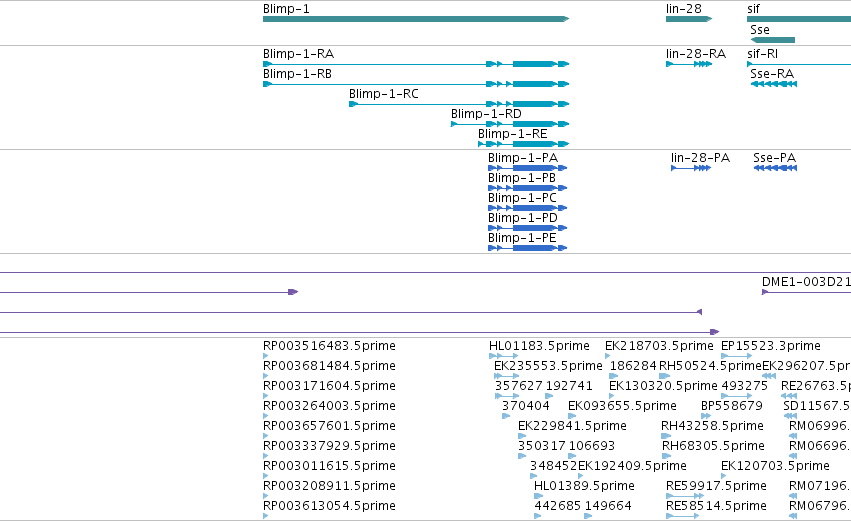Viewport: 851px width, 521px height.
Task: Select EST RP003264003.5prime
Action: point(329,406)
